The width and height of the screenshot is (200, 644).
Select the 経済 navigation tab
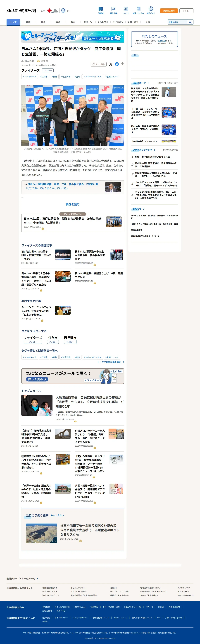click(x=58, y=22)
